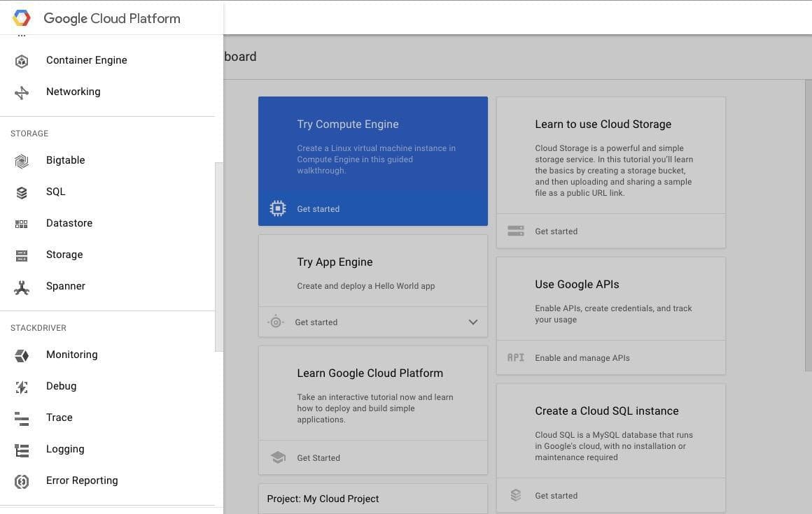Screen dimensions: 812x514
Task: Click the sidebar navigation scrollbar
Action: pos(219,257)
